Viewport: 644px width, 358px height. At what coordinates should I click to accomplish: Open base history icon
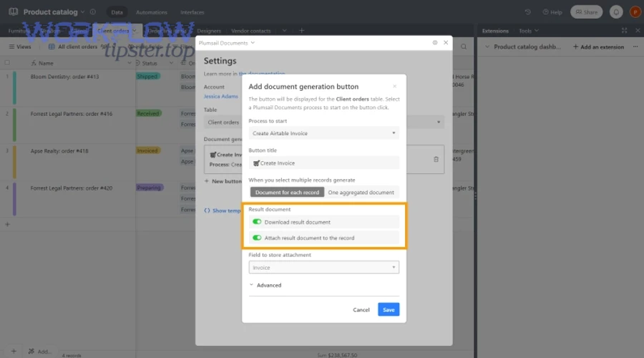528,12
